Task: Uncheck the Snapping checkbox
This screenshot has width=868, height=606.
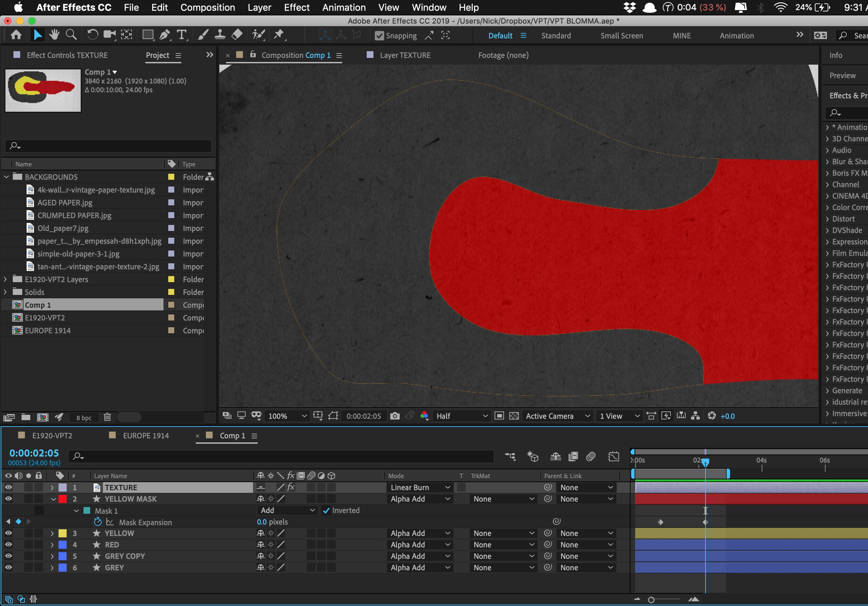Action: pos(379,36)
